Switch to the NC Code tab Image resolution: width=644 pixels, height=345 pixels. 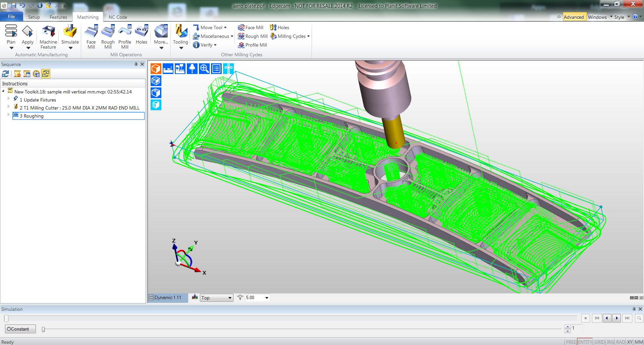pyautogui.click(x=118, y=17)
